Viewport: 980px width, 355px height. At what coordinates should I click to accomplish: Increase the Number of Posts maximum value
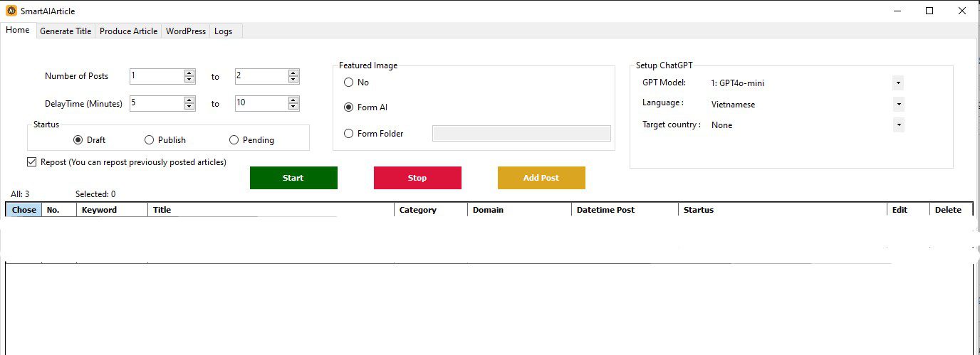coord(293,73)
